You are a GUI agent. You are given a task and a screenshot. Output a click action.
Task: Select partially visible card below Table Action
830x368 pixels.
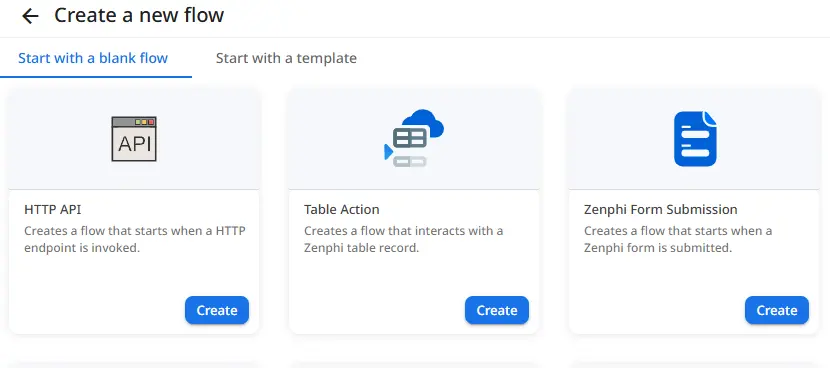tap(414, 365)
